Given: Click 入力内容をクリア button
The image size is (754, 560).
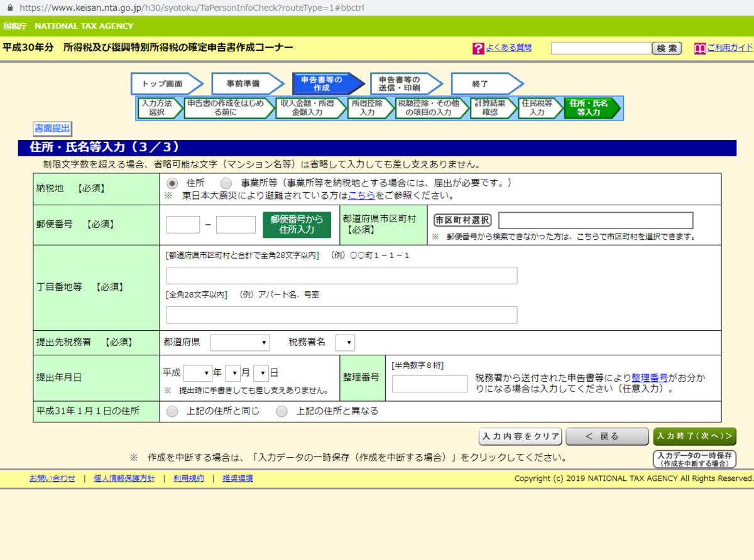Looking at the screenshot, I should [x=520, y=436].
